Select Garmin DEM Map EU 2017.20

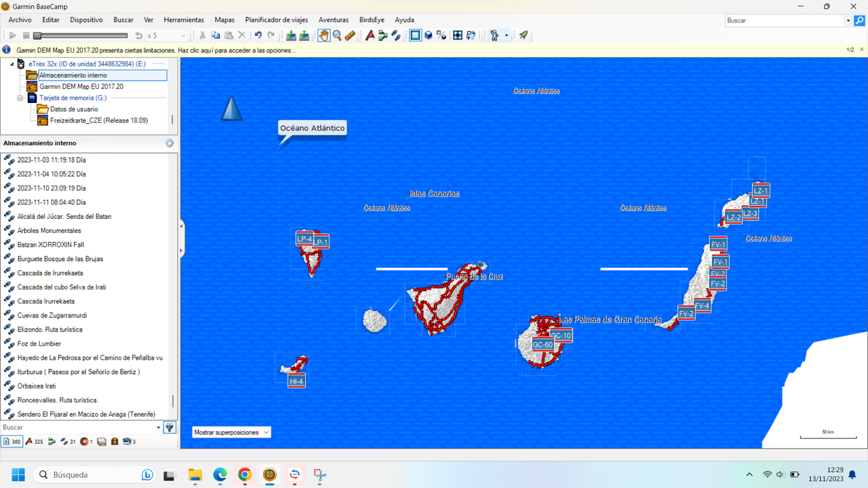click(81, 87)
